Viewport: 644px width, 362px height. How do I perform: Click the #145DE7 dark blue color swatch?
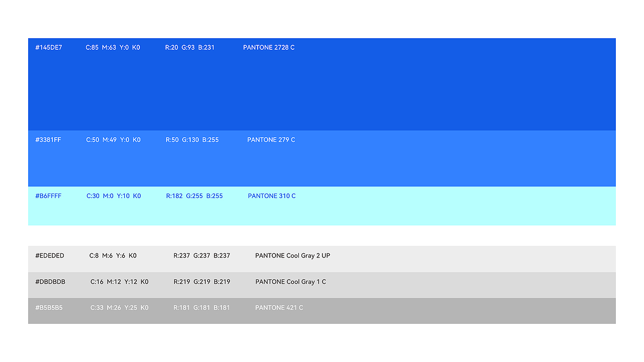point(322,84)
